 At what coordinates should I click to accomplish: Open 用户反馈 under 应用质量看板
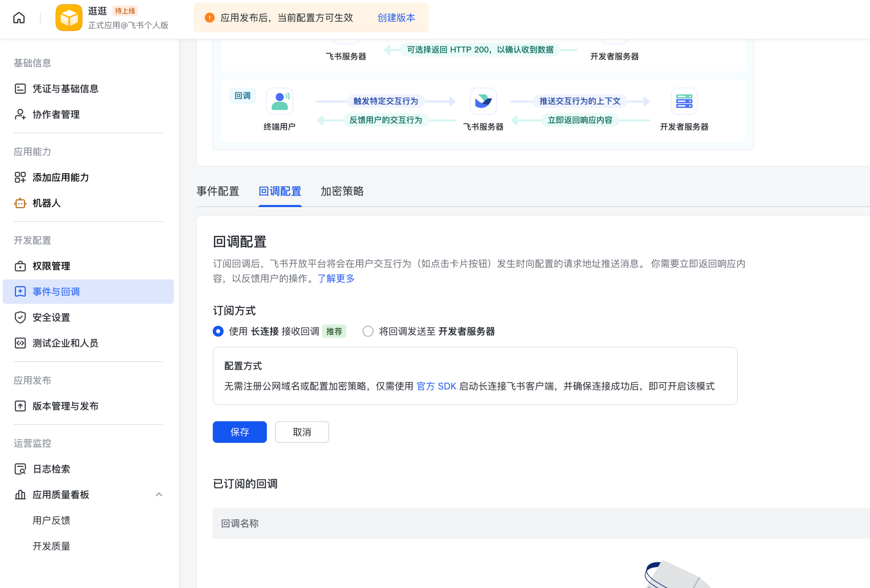coord(51,520)
